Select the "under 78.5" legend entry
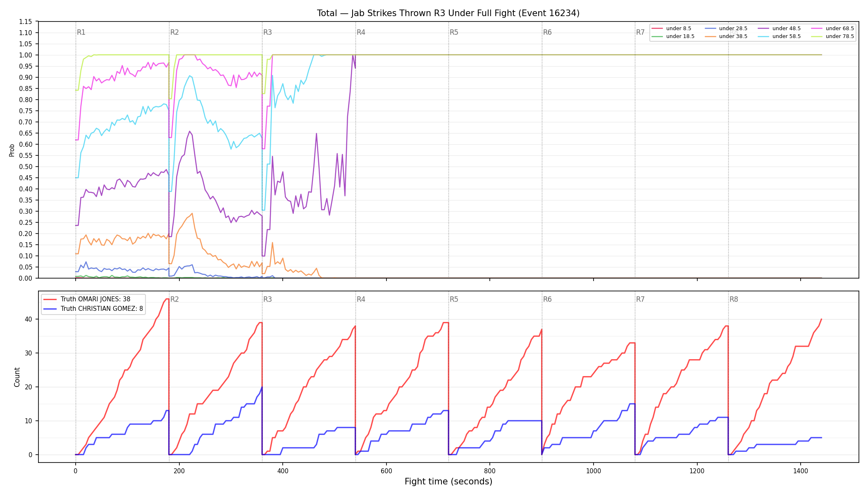 [832, 36]
